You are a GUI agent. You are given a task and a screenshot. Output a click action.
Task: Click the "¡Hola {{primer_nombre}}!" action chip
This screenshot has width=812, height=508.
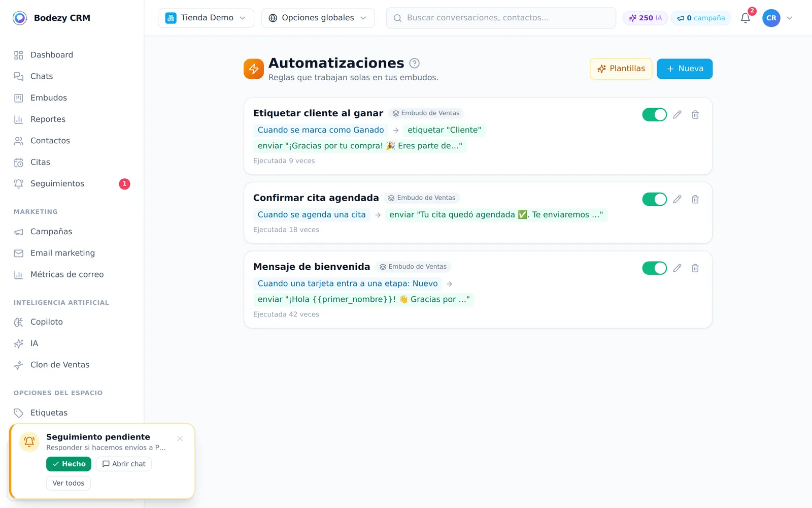coord(363,299)
